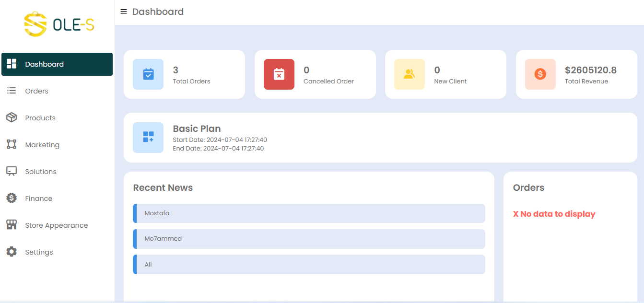Click the Store Appearance shop icon

coord(12,225)
